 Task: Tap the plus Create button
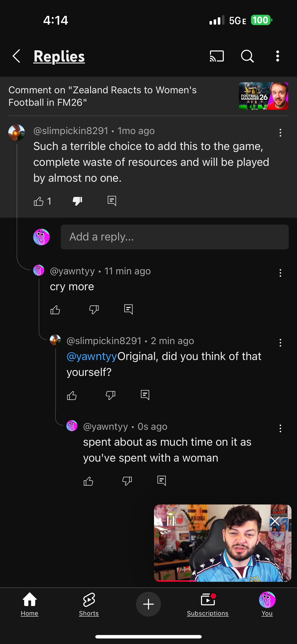pyautogui.click(x=148, y=604)
